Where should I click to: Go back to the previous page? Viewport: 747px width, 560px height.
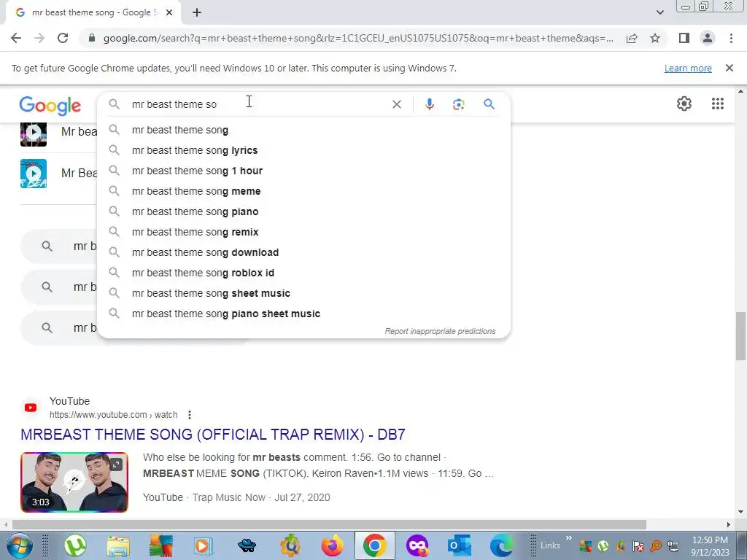pyautogui.click(x=16, y=38)
